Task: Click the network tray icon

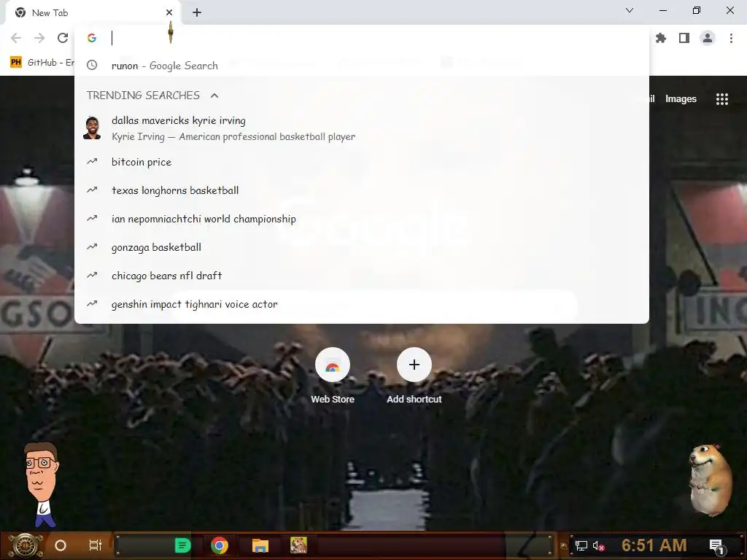Action: (x=581, y=545)
